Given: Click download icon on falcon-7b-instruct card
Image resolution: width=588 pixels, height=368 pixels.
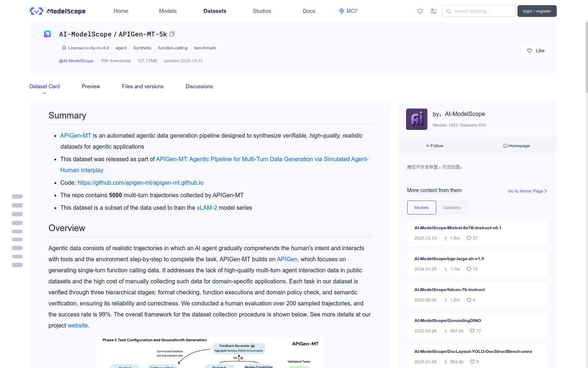Looking at the screenshot, I should tap(446, 300).
